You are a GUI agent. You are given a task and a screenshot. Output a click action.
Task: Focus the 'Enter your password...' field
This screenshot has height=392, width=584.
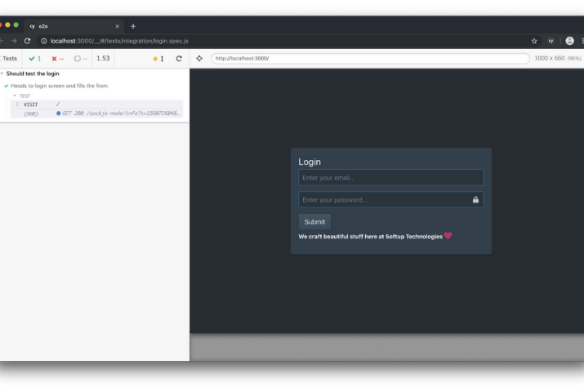(384, 199)
